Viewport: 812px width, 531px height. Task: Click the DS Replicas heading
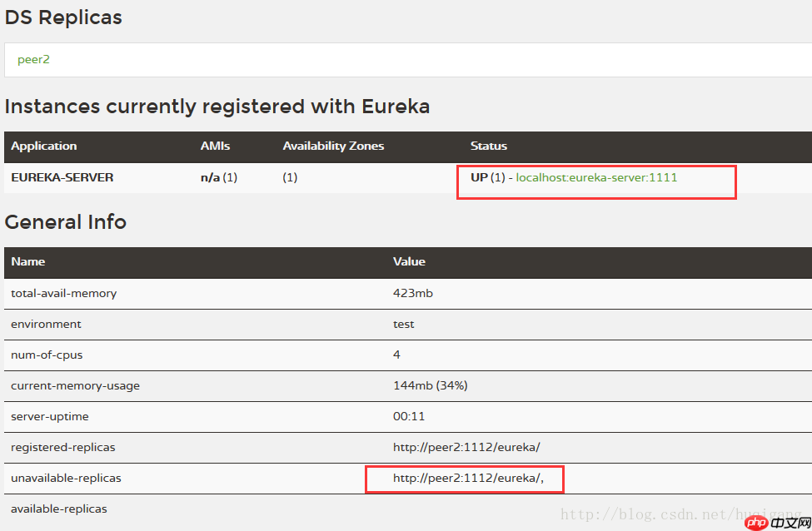coord(63,17)
